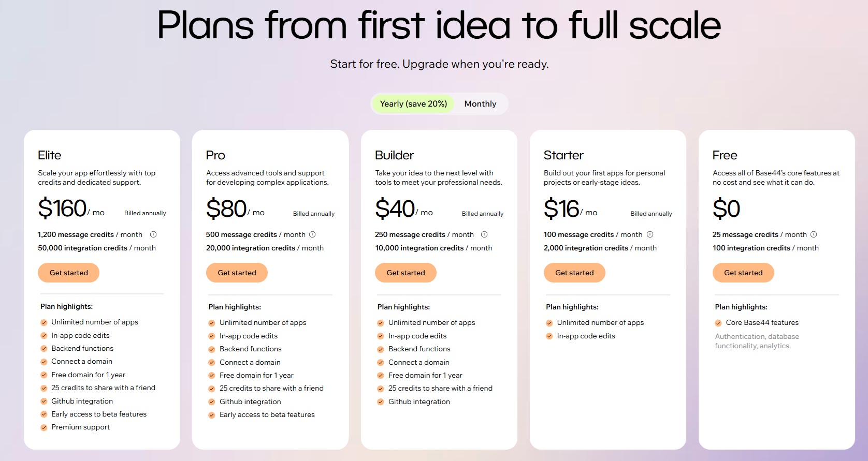Click checkmark icon next to Core Base44 features
The width and height of the screenshot is (868, 461).
pyautogui.click(x=718, y=323)
